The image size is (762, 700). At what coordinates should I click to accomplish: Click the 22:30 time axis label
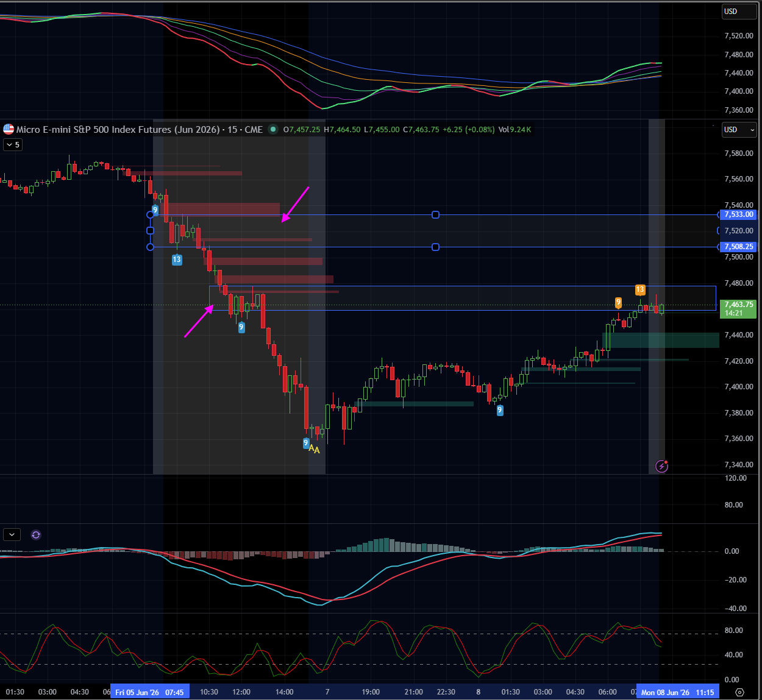(x=446, y=691)
